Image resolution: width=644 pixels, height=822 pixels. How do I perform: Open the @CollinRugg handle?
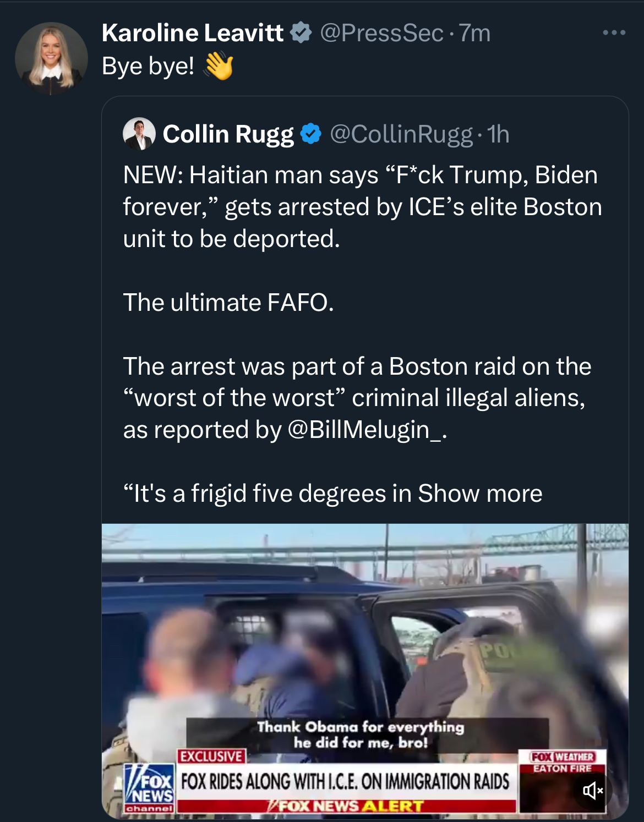point(401,134)
